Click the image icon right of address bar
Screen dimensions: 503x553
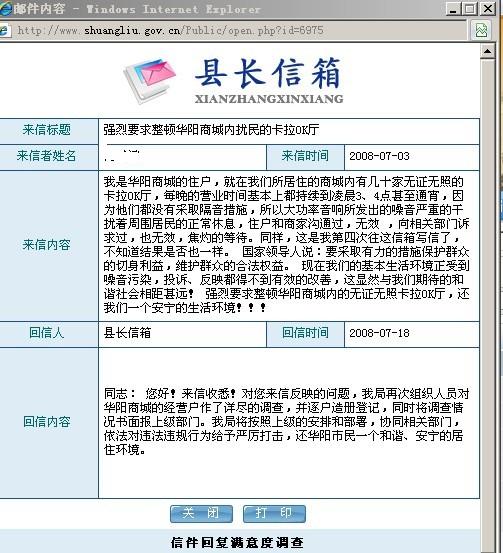pos(481,30)
